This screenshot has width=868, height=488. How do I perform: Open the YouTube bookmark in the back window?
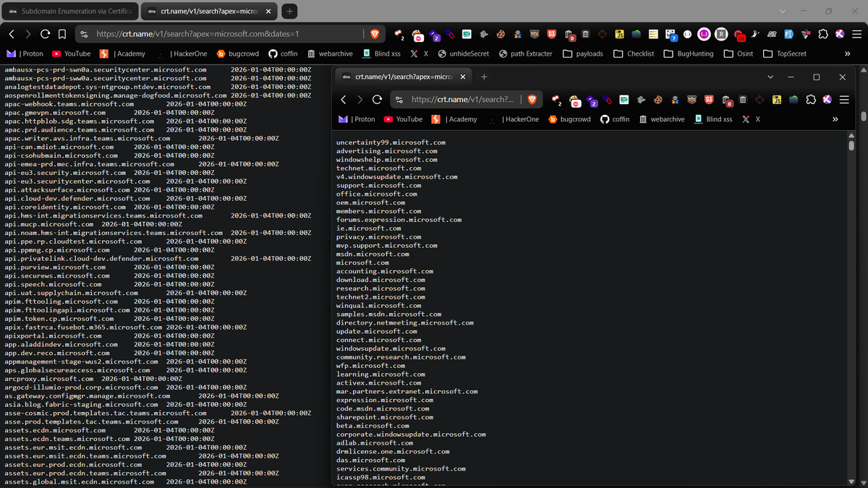click(71, 53)
